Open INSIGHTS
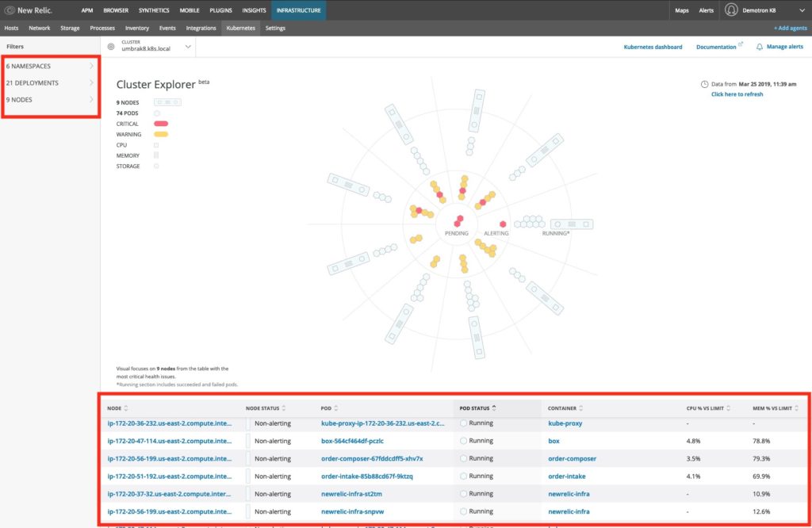This screenshot has width=812, height=528. pos(255,10)
